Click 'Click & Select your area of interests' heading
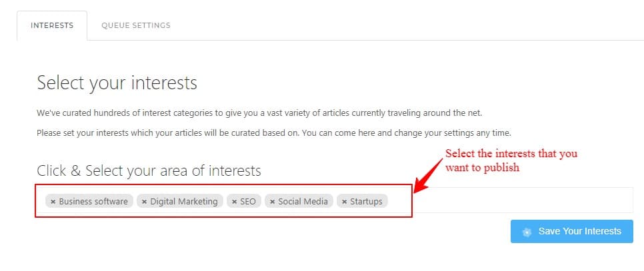Image resolution: width=644 pixels, height=271 pixels. [x=149, y=170]
